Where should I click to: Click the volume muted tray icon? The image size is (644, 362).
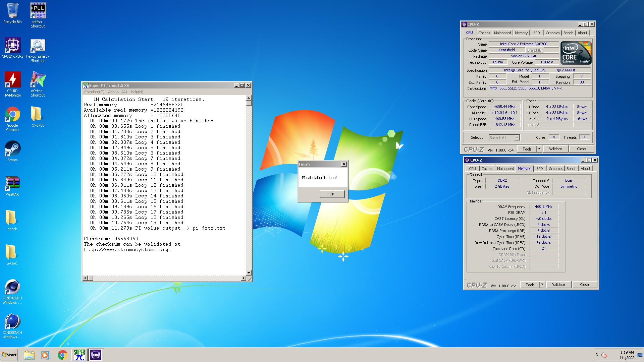tap(604, 355)
